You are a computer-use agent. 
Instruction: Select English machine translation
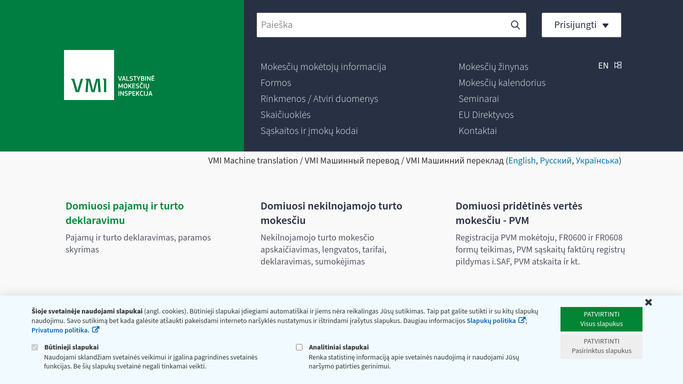tap(522, 161)
